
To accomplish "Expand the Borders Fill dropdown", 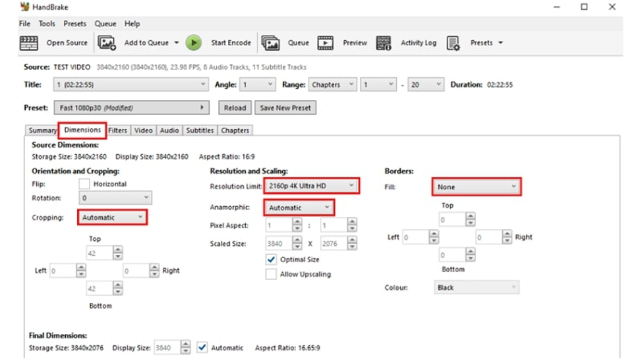I will pos(477,187).
